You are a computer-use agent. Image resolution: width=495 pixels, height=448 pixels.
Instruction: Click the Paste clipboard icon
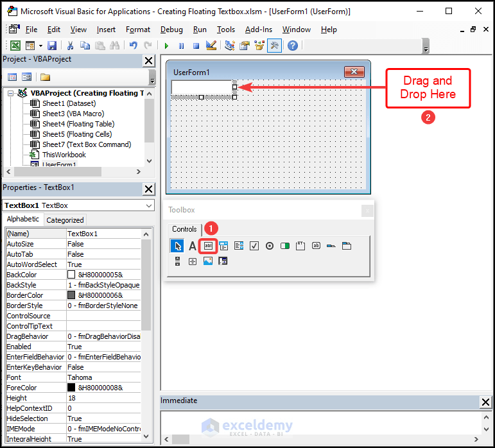coord(100,46)
